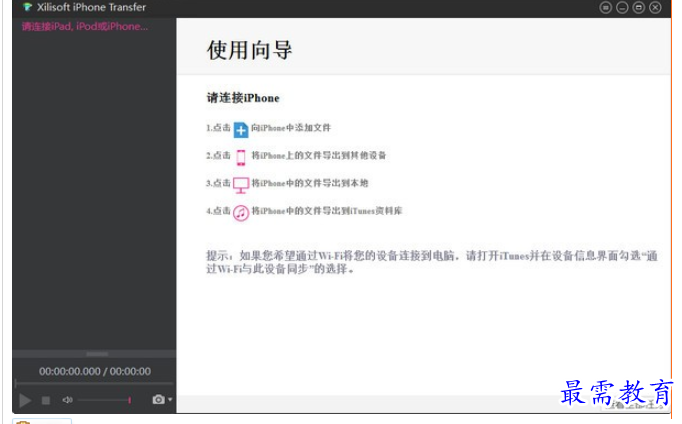Take a snapshot with the camera icon

[158, 399]
